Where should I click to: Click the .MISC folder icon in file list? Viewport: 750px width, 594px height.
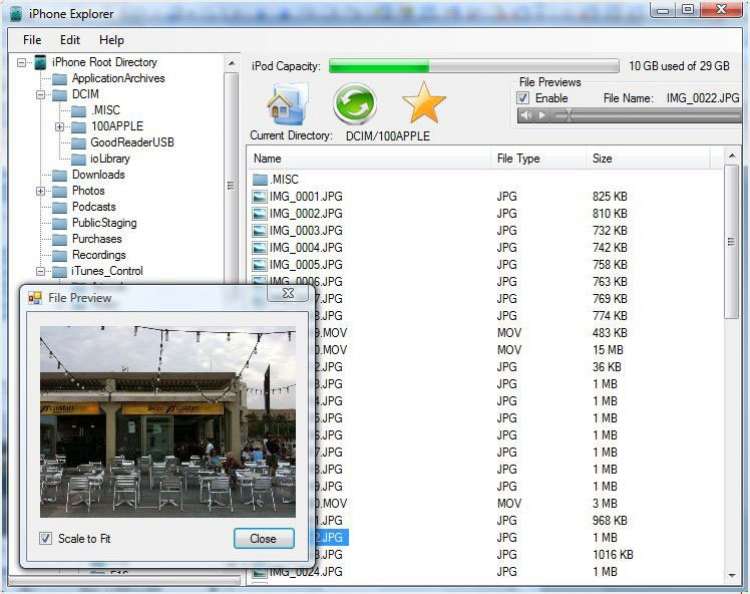(x=260, y=180)
